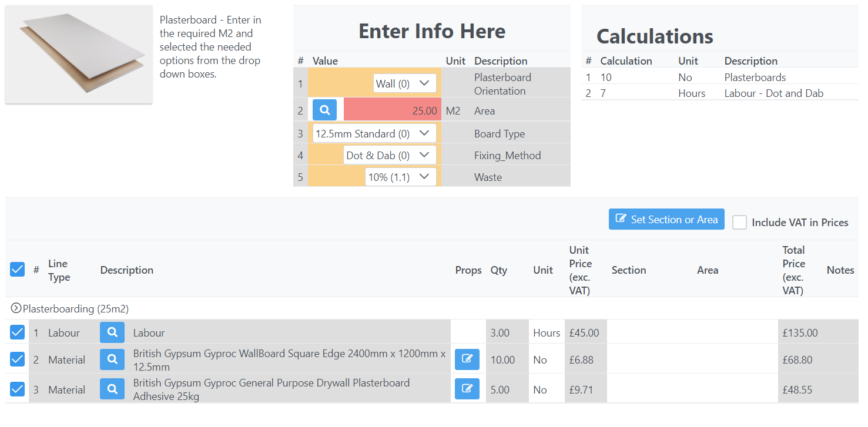868x427 pixels.
Task: Click the British Gypsum Gyproc WallBoard description
Action: [289, 359]
